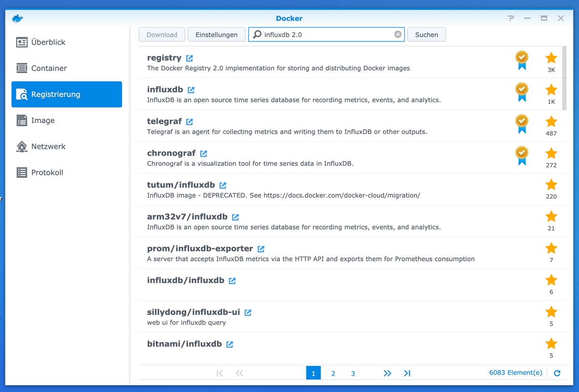Click the official badge on chronograf row

[x=522, y=156]
